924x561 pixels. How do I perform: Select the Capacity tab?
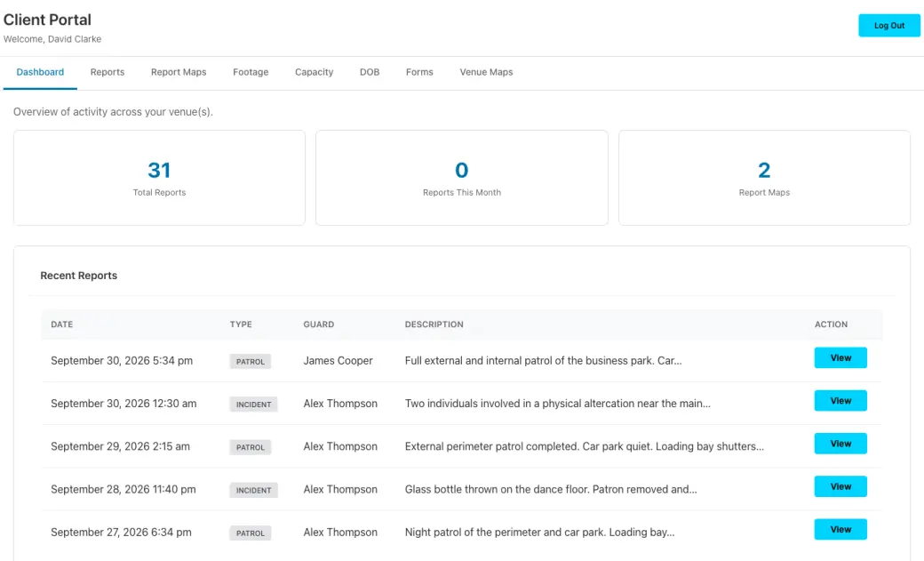click(315, 72)
